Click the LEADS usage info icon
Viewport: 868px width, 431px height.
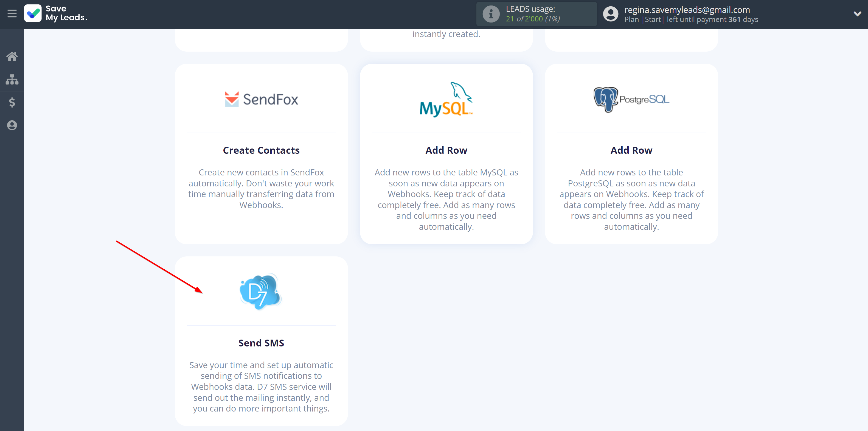(x=491, y=14)
